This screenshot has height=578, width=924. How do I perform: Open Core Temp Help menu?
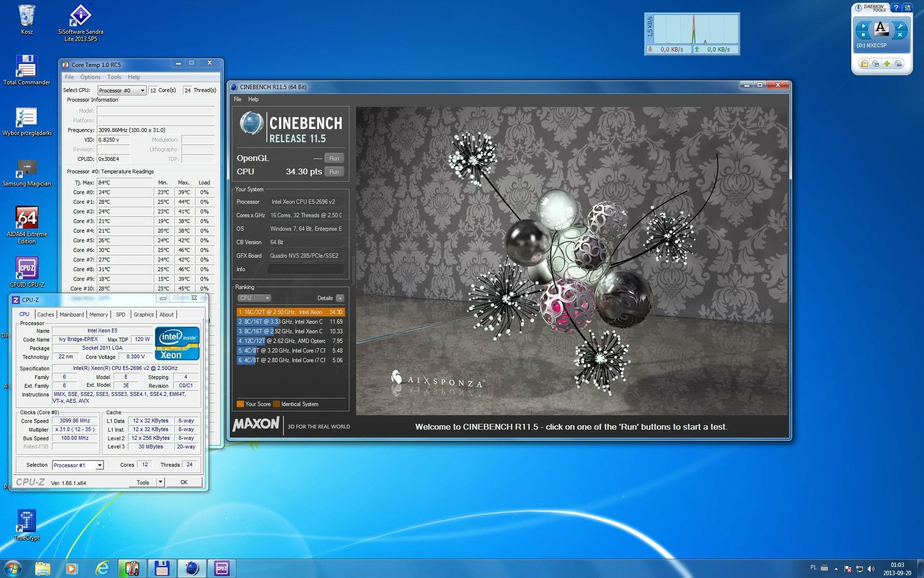pyautogui.click(x=134, y=77)
